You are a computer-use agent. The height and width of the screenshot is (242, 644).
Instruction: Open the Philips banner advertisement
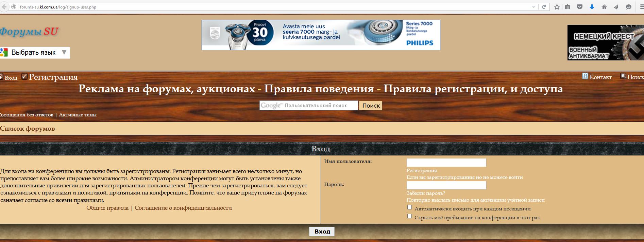[x=321, y=35]
